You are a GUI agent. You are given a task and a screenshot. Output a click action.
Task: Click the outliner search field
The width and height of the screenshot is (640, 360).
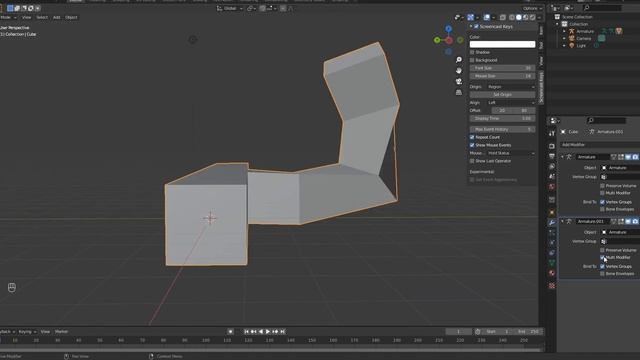point(603,8)
